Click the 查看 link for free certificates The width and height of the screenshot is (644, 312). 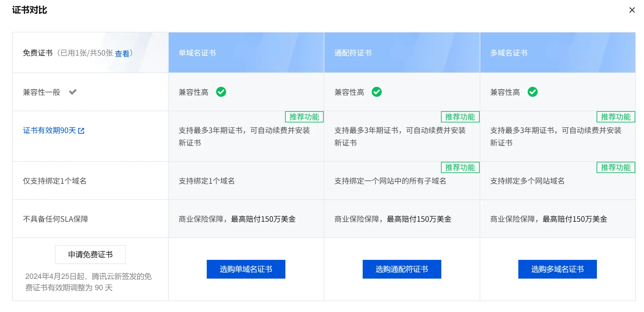[122, 53]
